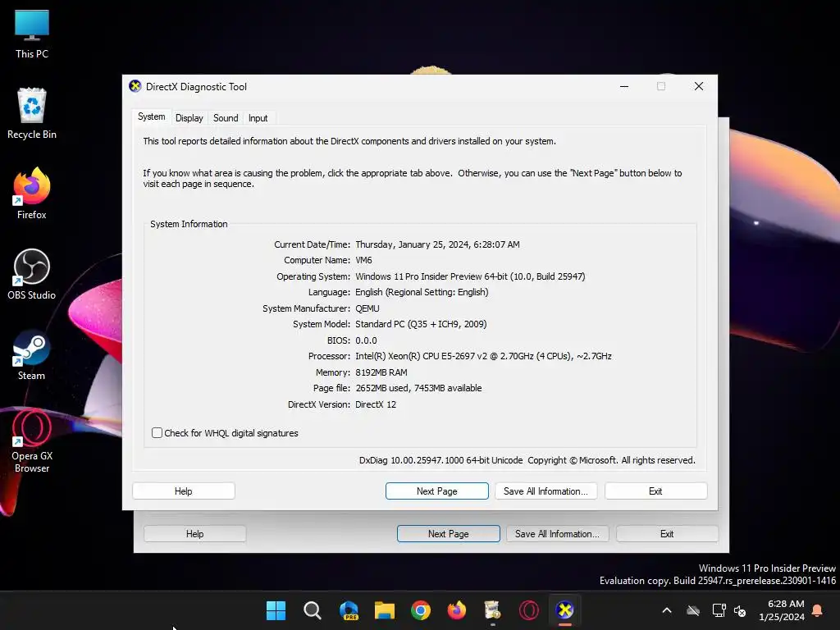This screenshot has width=840, height=630.
Task: Open the OneDrive tray icon
Action: [693, 610]
